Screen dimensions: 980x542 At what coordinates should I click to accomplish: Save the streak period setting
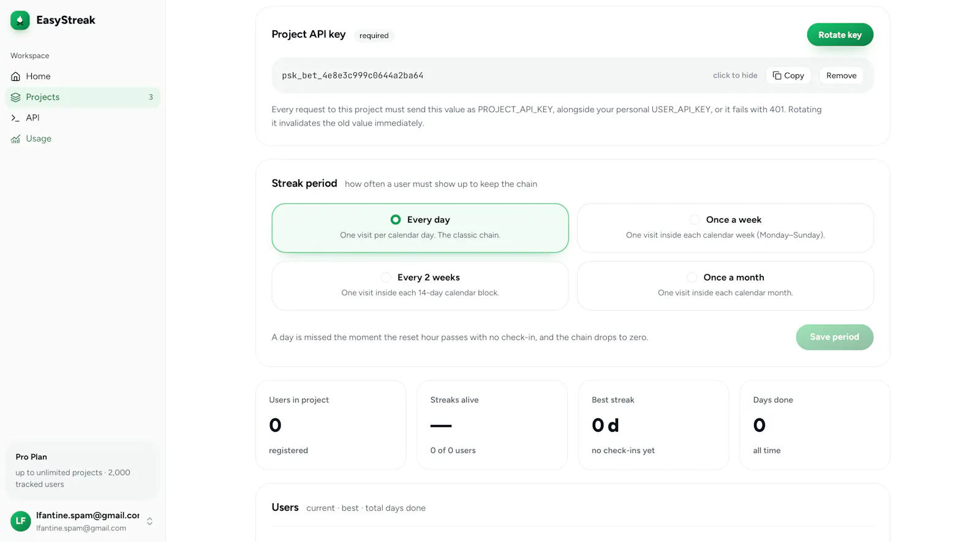[834, 337]
